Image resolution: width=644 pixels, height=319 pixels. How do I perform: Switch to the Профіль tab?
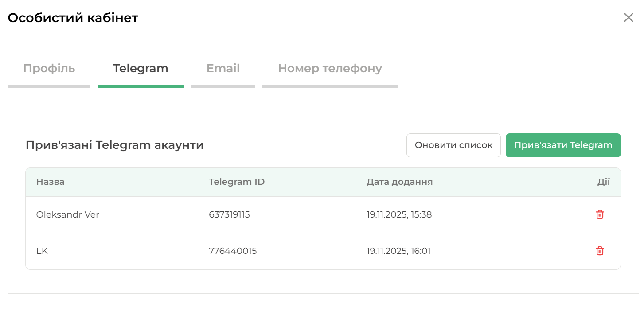tap(49, 69)
